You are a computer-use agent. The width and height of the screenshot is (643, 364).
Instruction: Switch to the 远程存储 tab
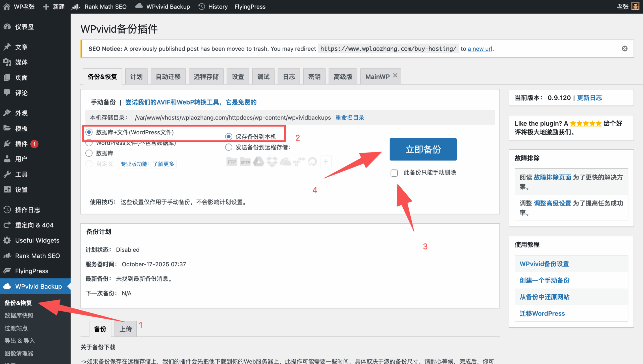coord(206,77)
